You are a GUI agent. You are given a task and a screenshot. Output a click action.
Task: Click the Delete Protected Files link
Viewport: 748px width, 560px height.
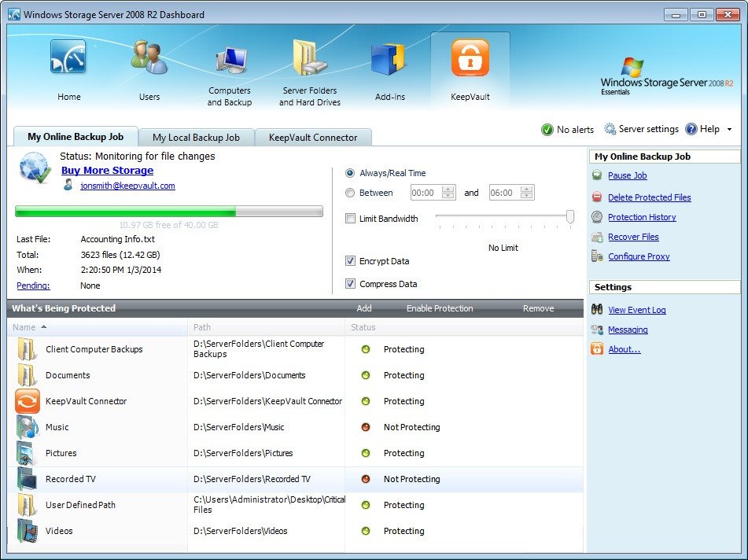tap(649, 197)
